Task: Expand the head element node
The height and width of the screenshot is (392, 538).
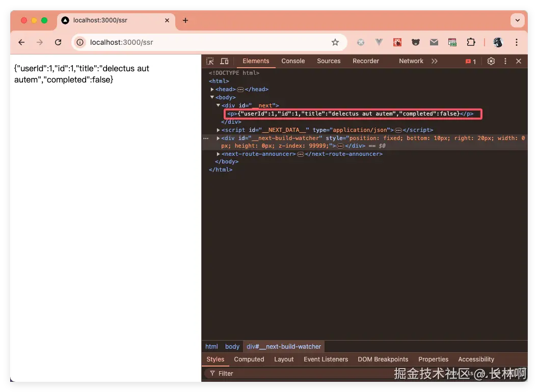Action: point(212,89)
